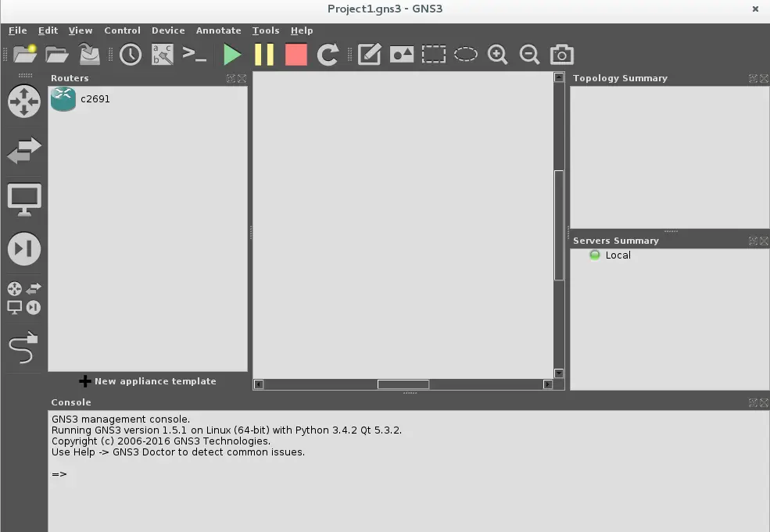Reload all devices icon
This screenshot has width=770, height=532.
[x=328, y=55]
